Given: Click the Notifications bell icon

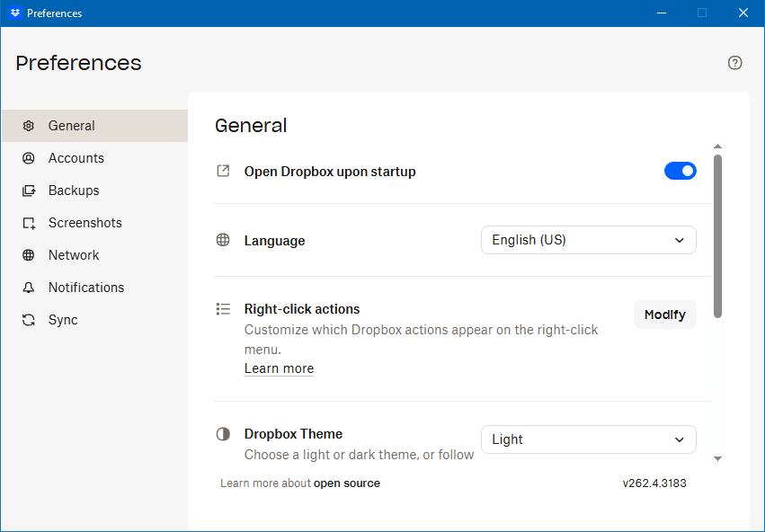Looking at the screenshot, I should [28, 288].
